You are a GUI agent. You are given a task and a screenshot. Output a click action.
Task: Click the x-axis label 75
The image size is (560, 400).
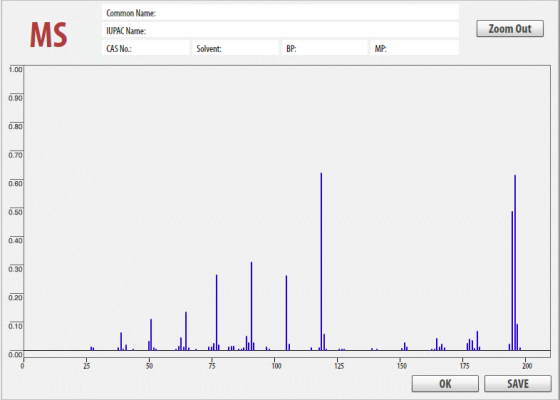[x=212, y=366]
